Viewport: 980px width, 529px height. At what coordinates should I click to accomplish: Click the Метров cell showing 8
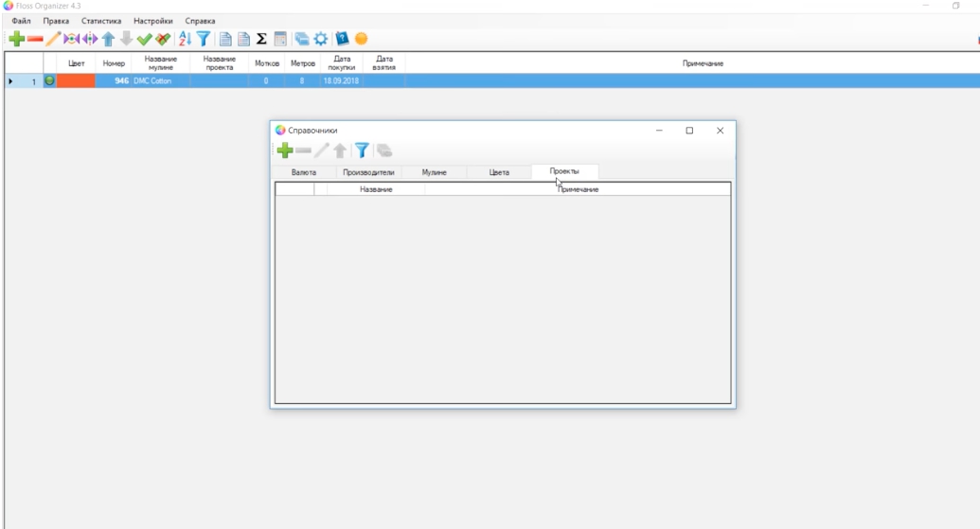[302, 80]
